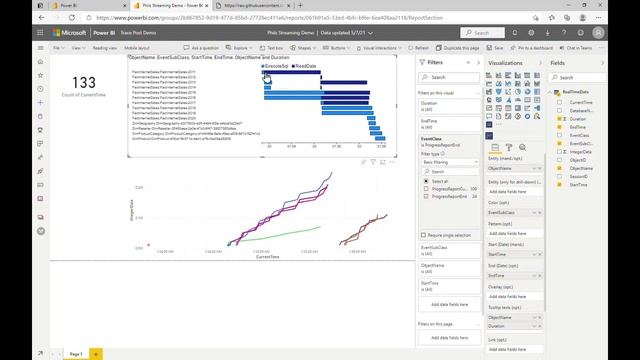Tick the IntegerData field checkbox
Image resolution: width=640 pixels, height=360 pixels.
click(560, 151)
